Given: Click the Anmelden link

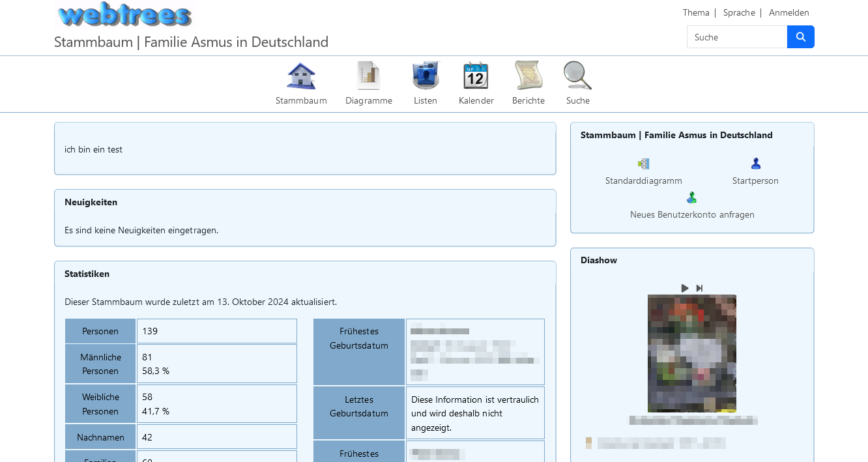Looking at the screenshot, I should pos(788,12).
